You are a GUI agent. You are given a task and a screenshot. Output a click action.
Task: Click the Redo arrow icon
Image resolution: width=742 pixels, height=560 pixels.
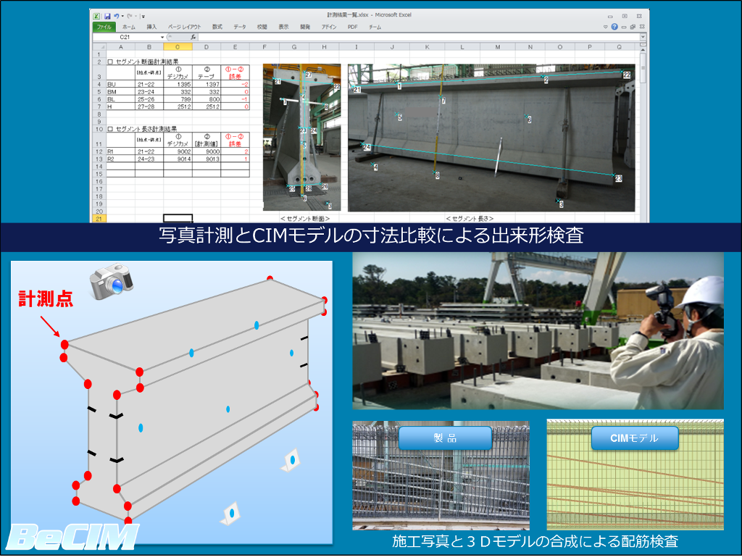click(x=128, y=16)
